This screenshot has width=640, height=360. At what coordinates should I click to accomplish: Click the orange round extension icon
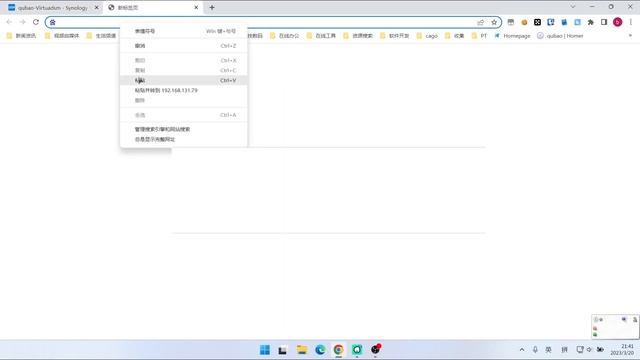[x=524, y=22]
